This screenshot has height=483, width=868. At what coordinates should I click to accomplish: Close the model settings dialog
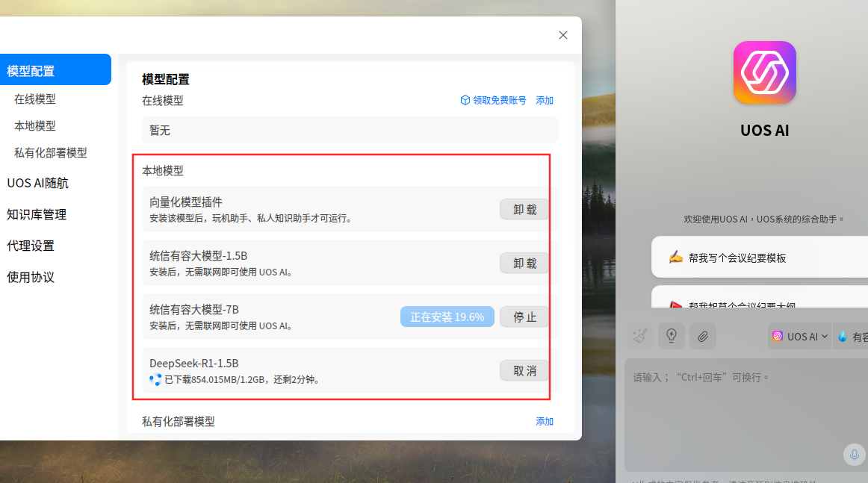pyautogui.click(x=563, y=35)
